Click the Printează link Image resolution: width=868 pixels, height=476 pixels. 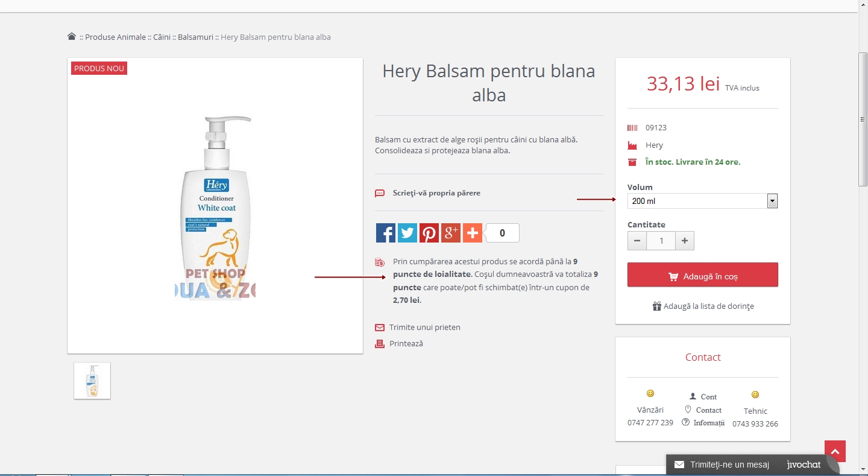pyautogui.click(x=406, y=343)
